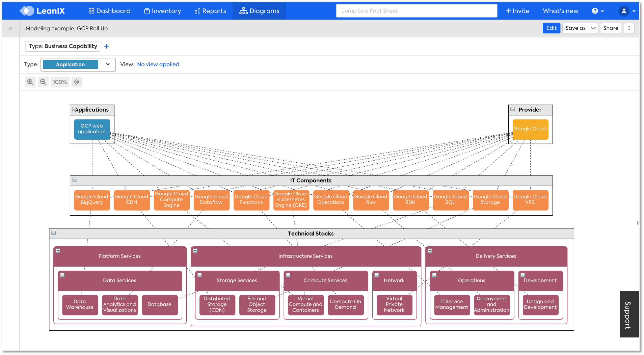The height and width of the screenshot is (355, 644).
Task: Focus the Jump to a Fact Sheet search
Action: (417, 11)
